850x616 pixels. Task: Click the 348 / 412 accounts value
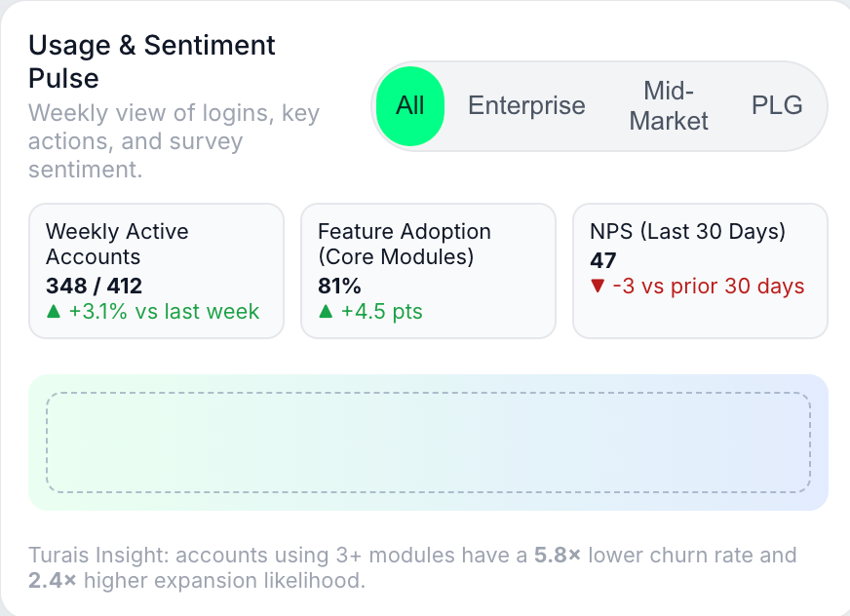click(x=96, y=287)
